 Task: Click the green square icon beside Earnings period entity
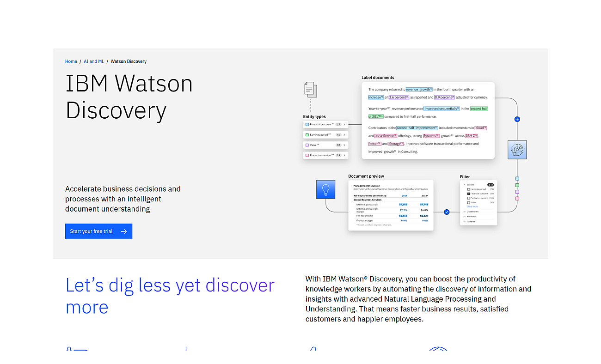307,135
